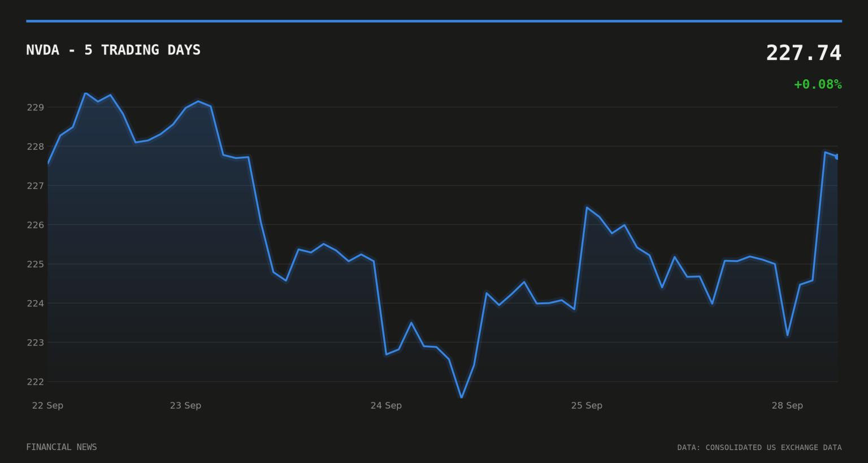Click the 28 Sep date label
The image size is (868, 463).
[x=787, y=405]
